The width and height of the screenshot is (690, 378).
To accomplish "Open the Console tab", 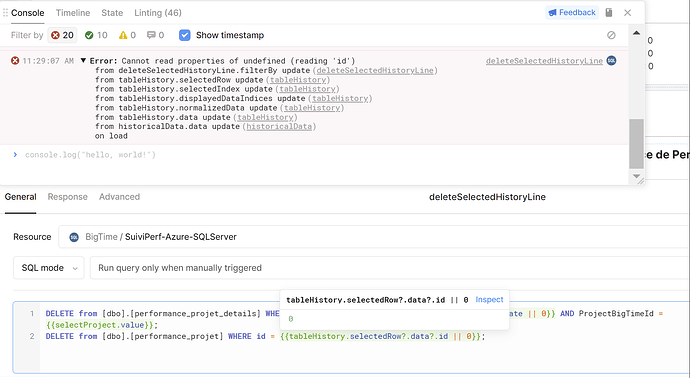I will coord(27,13).
